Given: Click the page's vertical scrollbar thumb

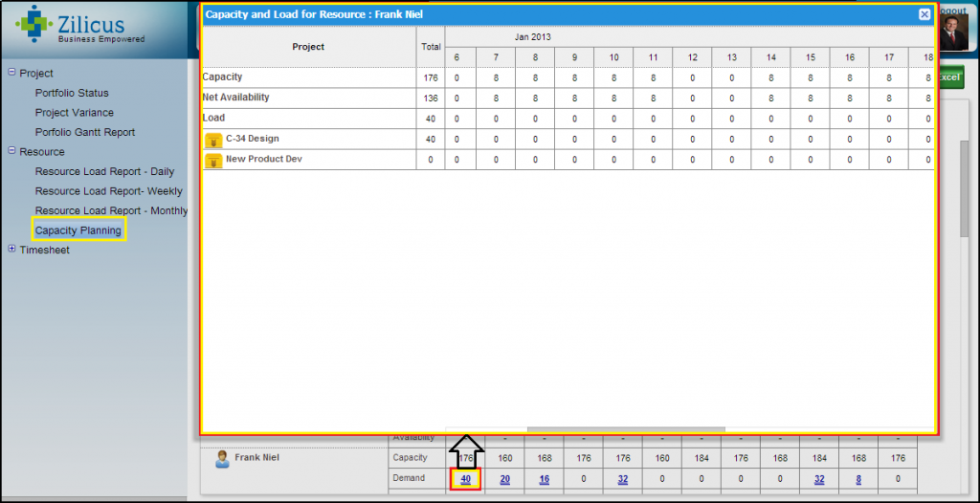Looking at the screenshot, I should 964,186.
